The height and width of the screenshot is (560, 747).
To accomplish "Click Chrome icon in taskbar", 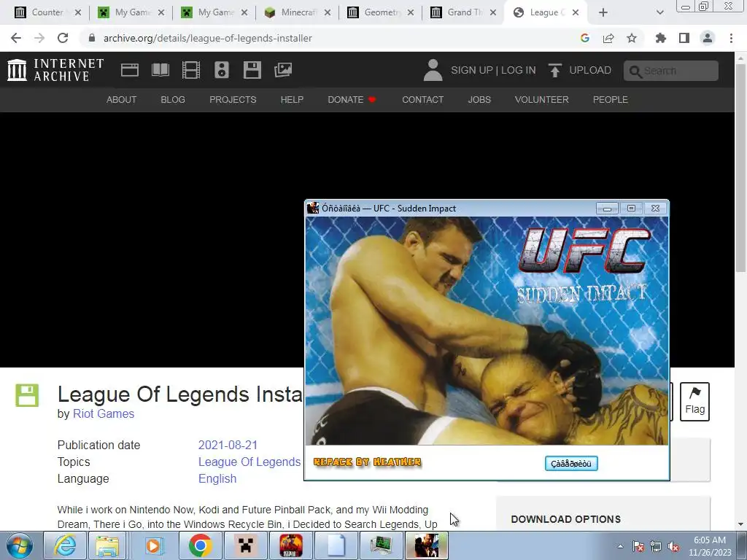I will click(200, 545).
